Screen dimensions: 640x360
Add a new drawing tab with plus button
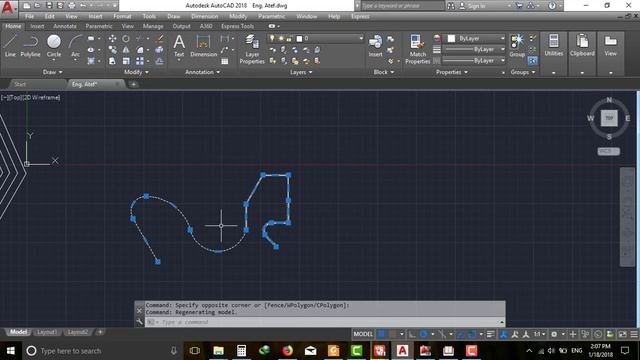133,84
